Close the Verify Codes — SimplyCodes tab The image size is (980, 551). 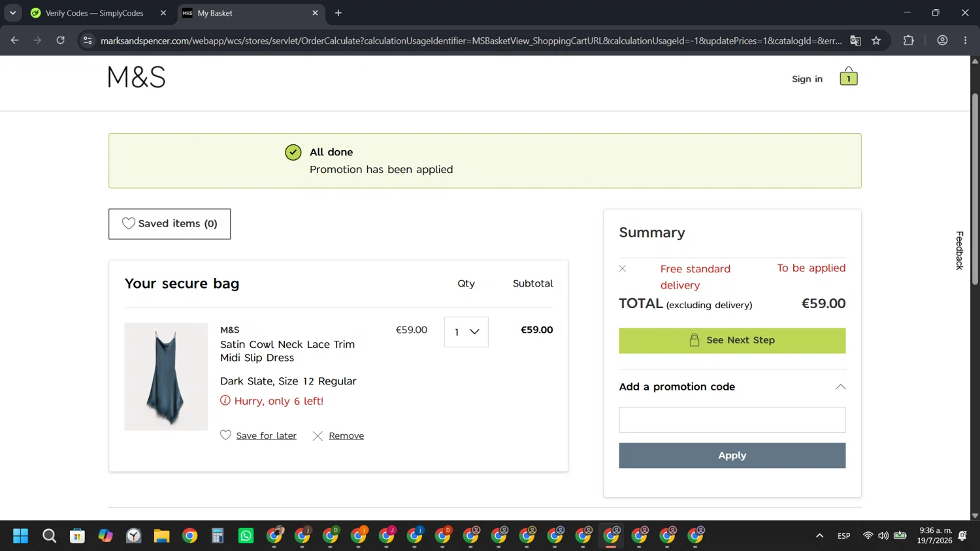(x=163, y=13)
